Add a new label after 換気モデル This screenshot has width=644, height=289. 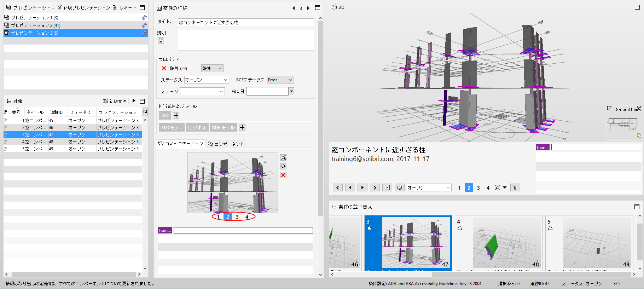click(x=242, y=127)
